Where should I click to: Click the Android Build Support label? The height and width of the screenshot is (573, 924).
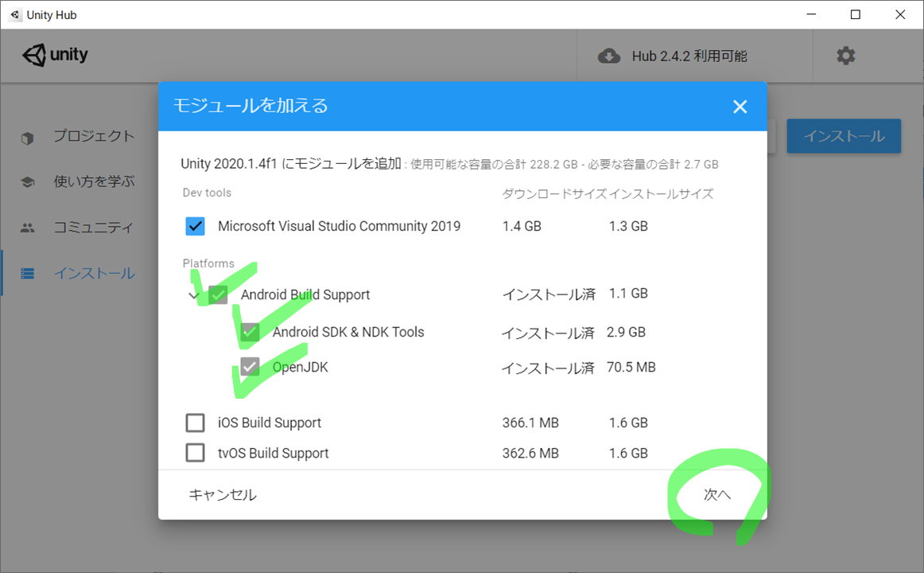click(305, 294)
